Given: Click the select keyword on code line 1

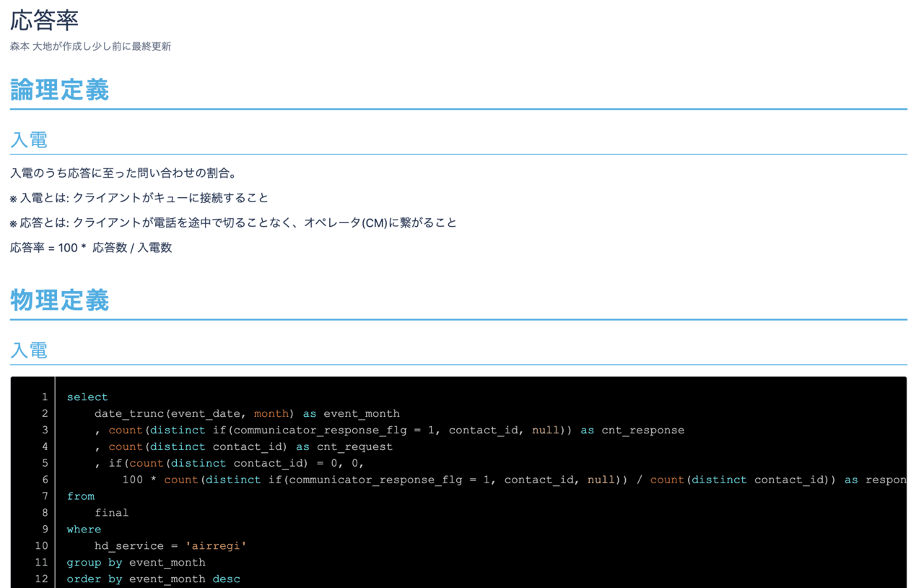Looking at the screenshot, I should tap(87, 397).
